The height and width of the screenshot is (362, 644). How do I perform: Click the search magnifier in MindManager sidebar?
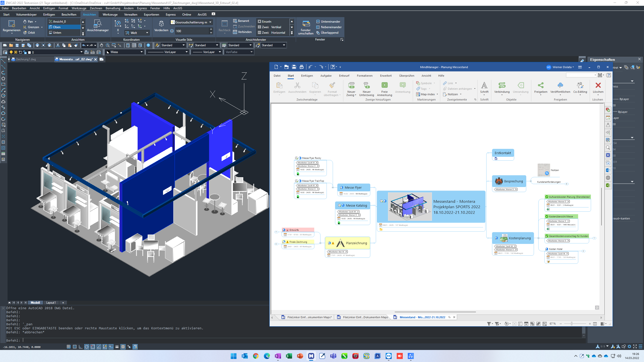click(608, 148)
